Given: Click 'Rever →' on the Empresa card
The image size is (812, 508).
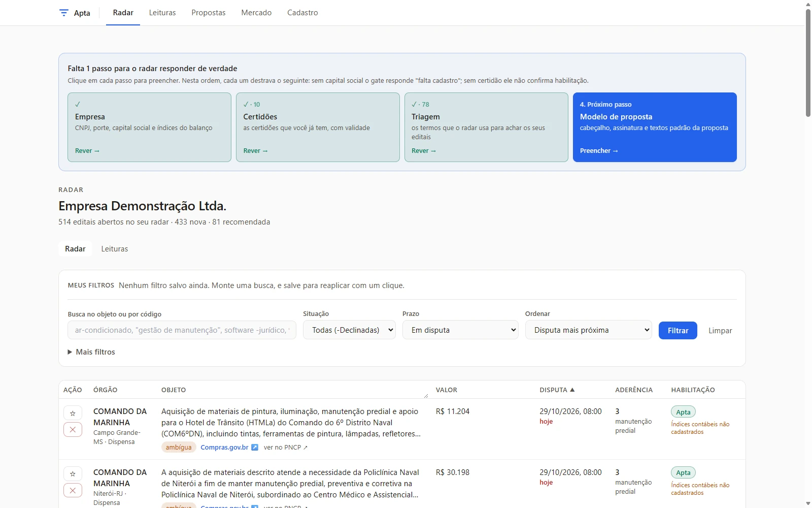Looking at the screenshot, I should tap(87, 151).
